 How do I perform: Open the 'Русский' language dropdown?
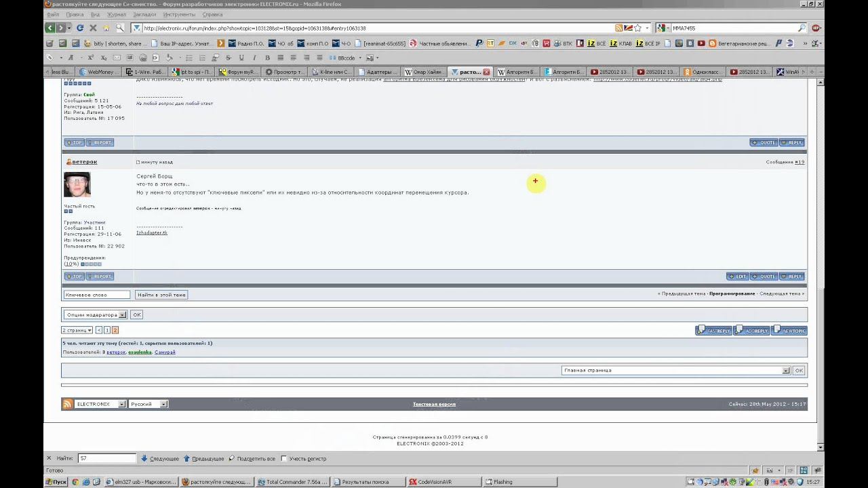tap(148, 404)
